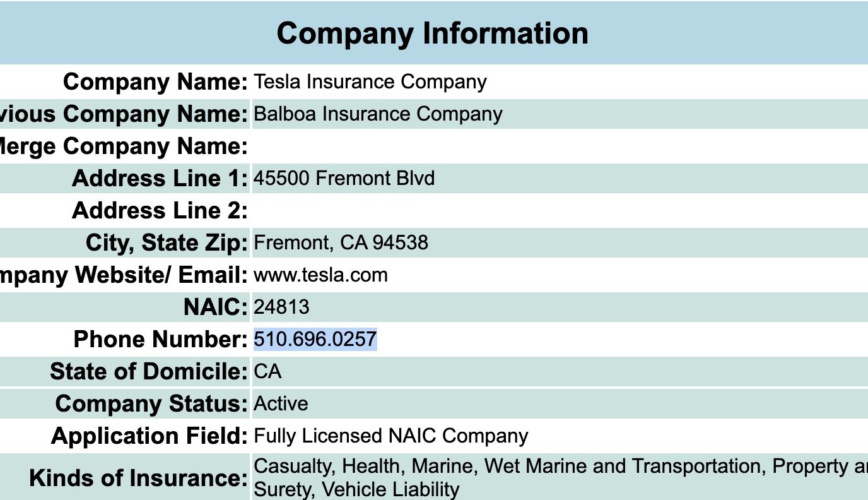Click the Kinds of Insurance label
Viewport: 868px width, 500px height.
tap(139, 479)
